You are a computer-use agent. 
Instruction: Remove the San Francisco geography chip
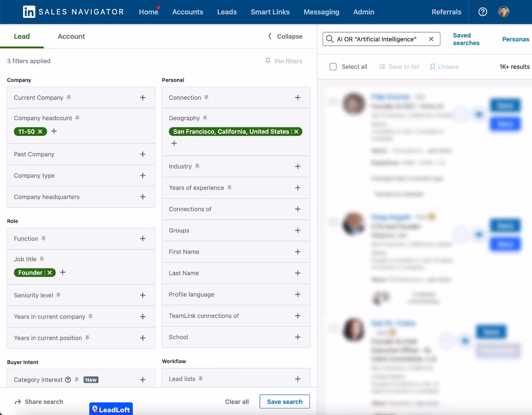[x=296, y=132]
